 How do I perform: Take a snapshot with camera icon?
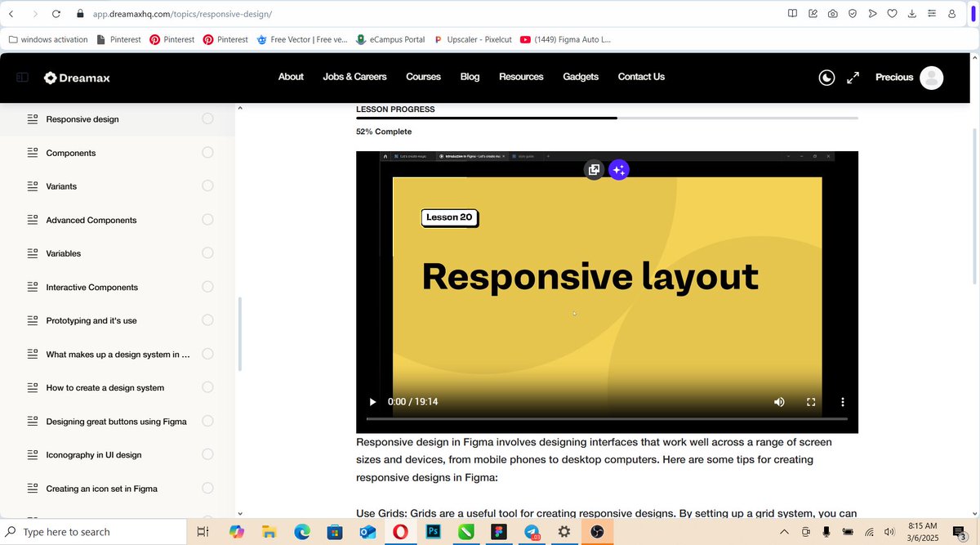[832, 14]
